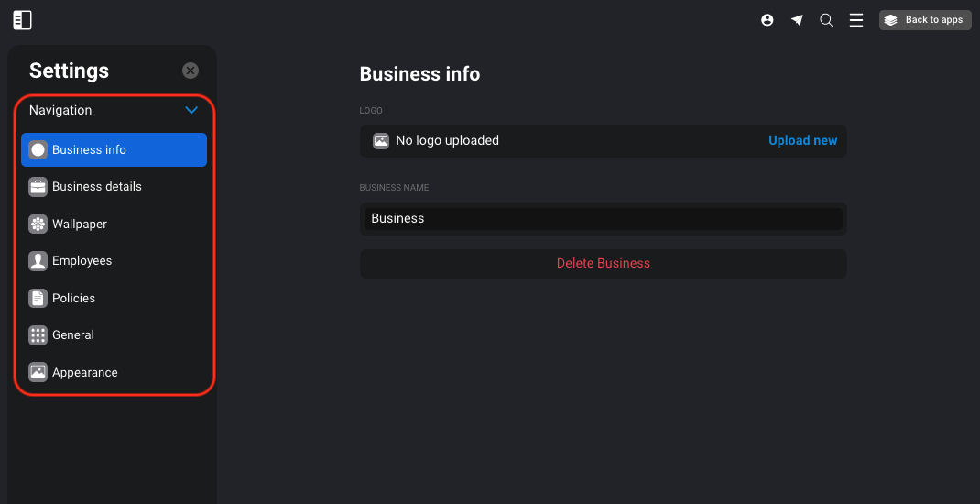
Task: Open the Policies settings entry
Action: click(x=114, y=298)
